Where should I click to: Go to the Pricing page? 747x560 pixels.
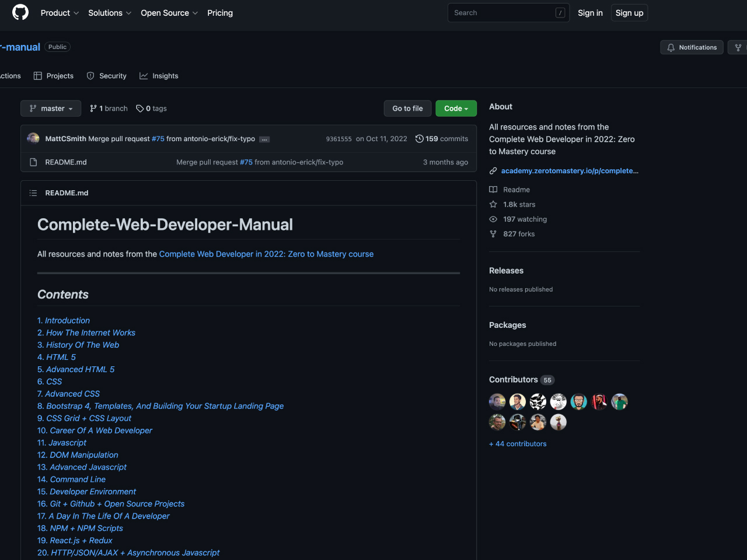tap(220, 13)
